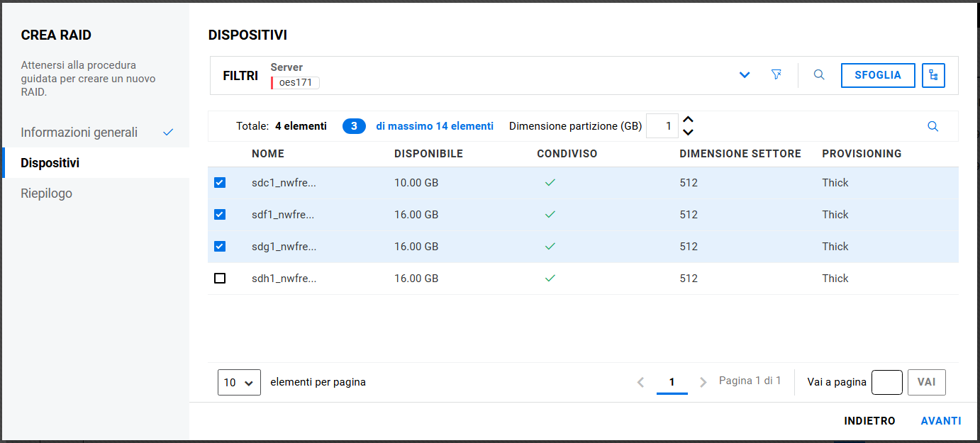Expand the filters chevron dropdown

tap(745, 75)
